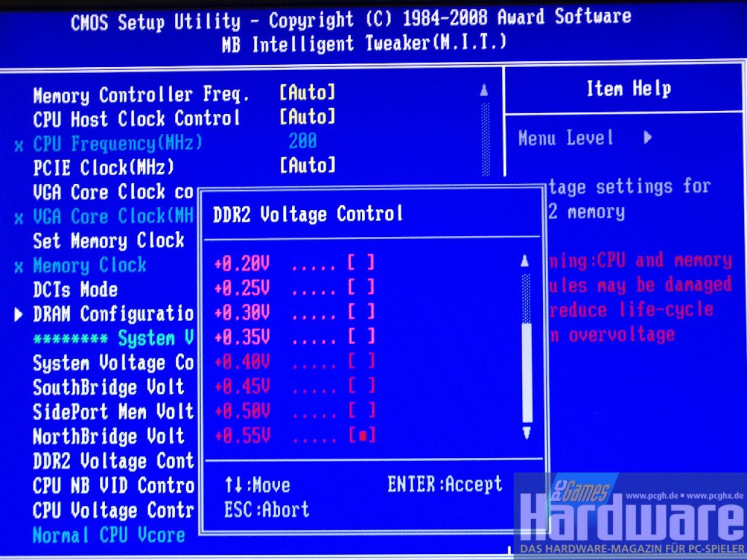Select the marked +0.55V option
The image size is (747, 560).
click(x=295, y=435)
